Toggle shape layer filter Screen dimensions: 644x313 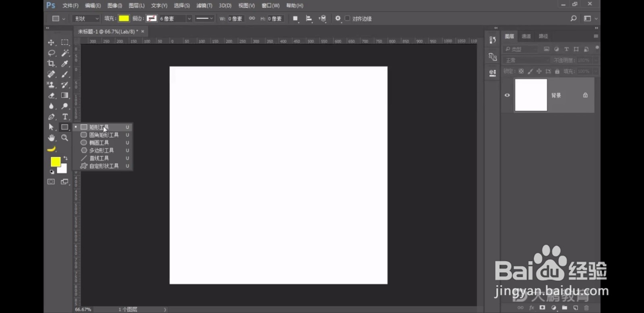pos(576,49)
